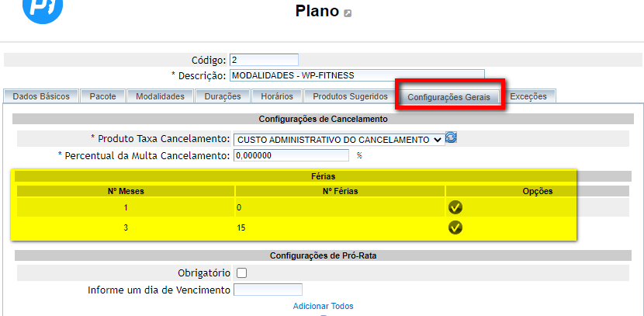
Task: Click the dia de Vencimento input field
Action: click(272, 290)
